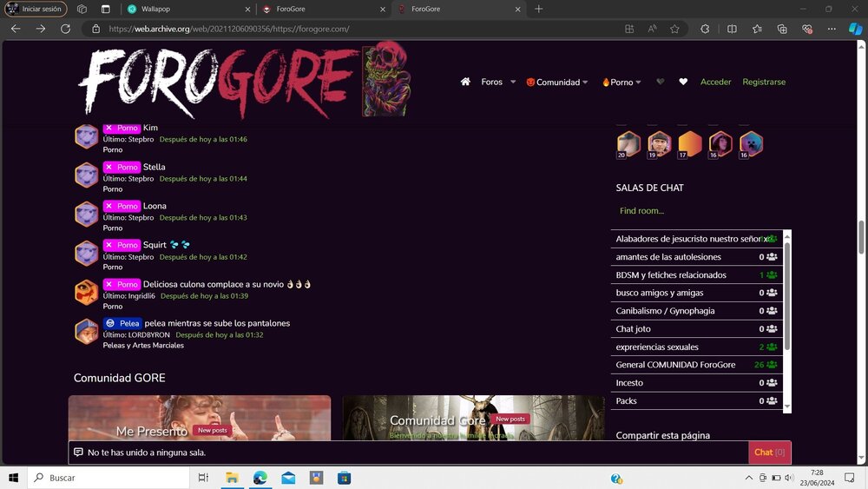The width and height of the screenshot is (868, 489).
Task: Switch to the first ForoGore browser tab
Action: [x=324, y=9]
